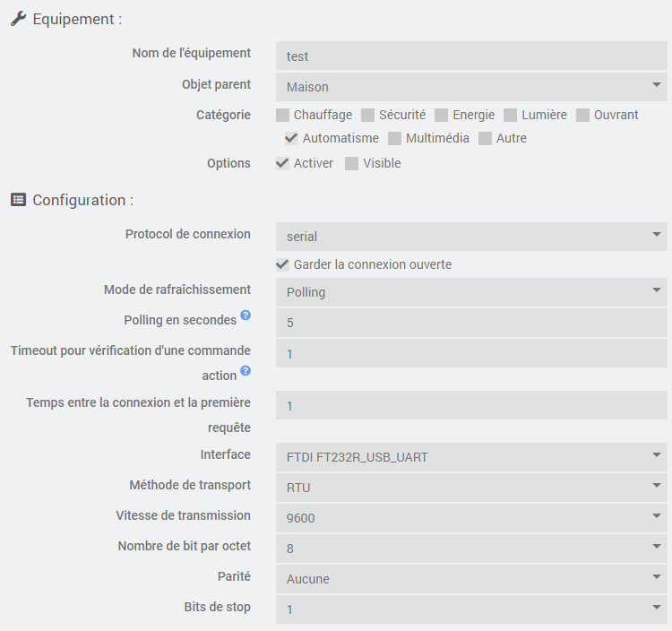Focus the Polling en secondes input
This screenshot has height=631, width=672.
click(x=471, y=323)
